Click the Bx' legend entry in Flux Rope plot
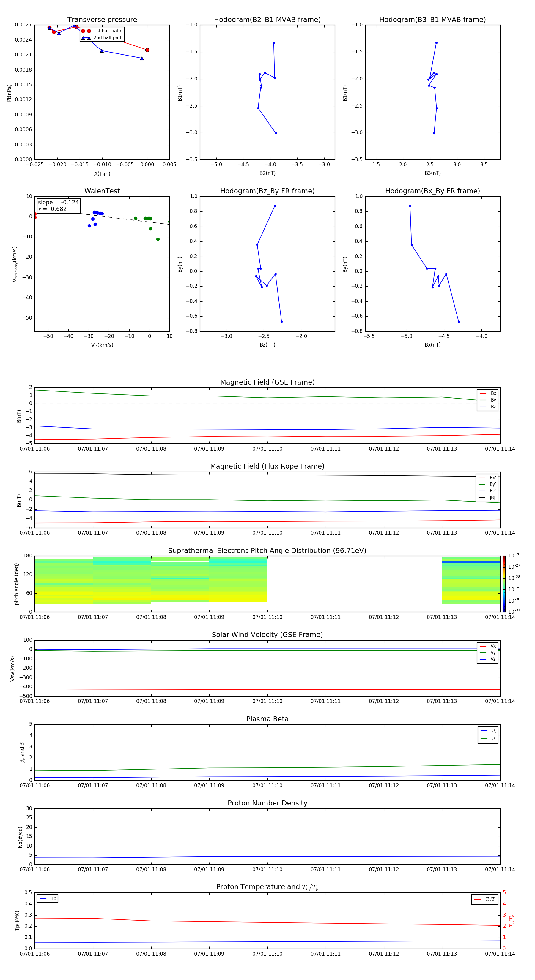535x980 pixels. click(487, 478)
